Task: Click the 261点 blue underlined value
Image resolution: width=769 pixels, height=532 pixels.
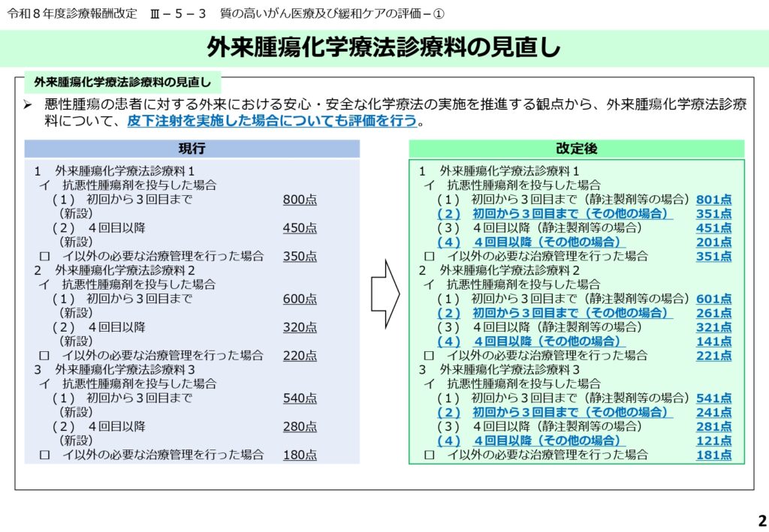Action: click(713, 313)
